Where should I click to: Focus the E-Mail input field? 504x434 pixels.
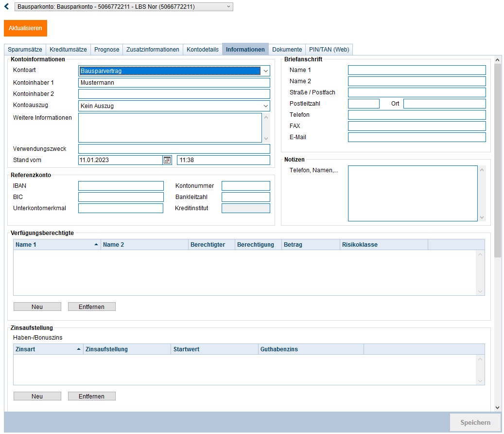click(417, 137)
